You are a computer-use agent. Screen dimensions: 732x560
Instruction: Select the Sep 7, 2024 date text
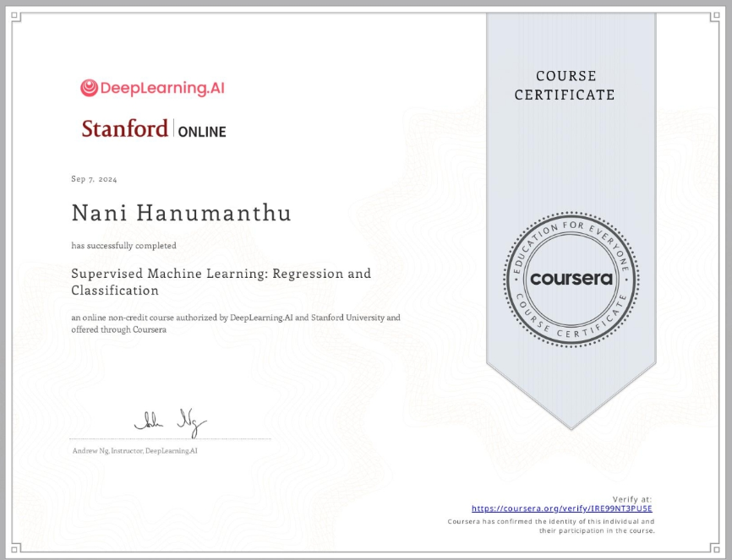tap(92, 179)
